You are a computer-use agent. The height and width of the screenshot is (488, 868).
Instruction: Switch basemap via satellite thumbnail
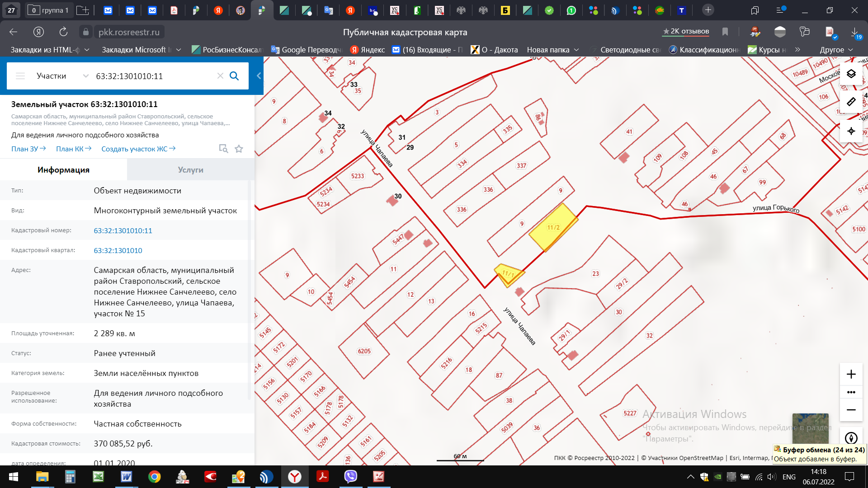(810, 428)
